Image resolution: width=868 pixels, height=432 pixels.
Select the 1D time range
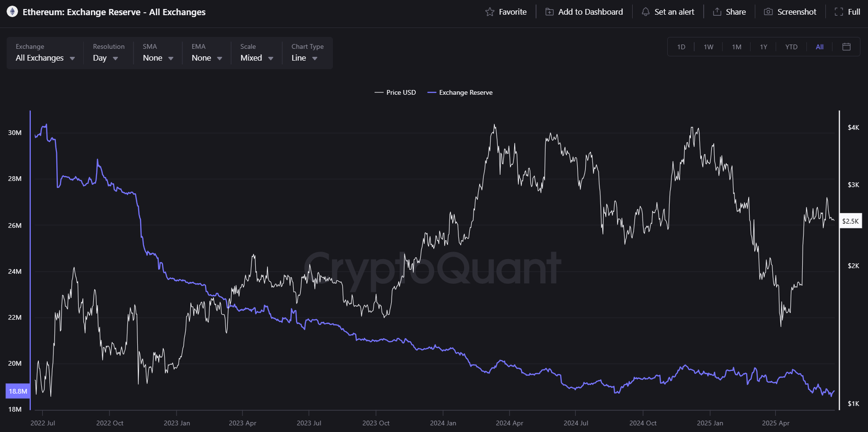click(x=681, y=47)
